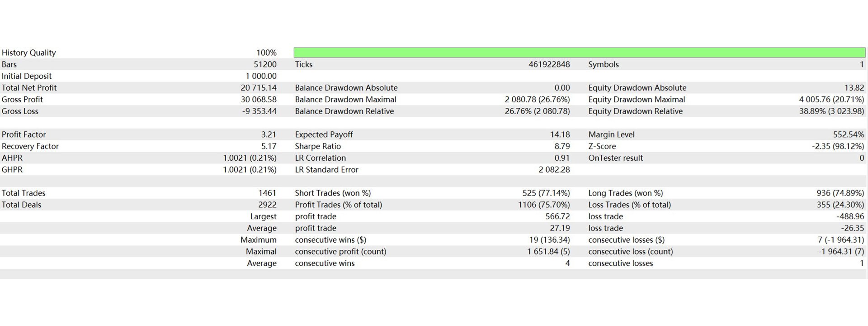This screenshot has width=868, height=326.
Task: Select the Total Net Profit value 20 715.14
Action: (259, 88)
